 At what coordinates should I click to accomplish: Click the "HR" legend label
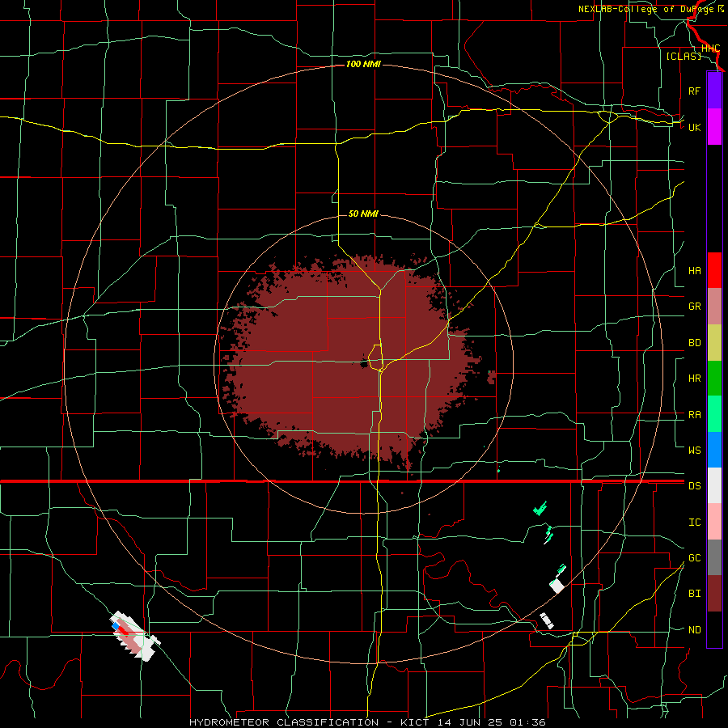(694, 379)
